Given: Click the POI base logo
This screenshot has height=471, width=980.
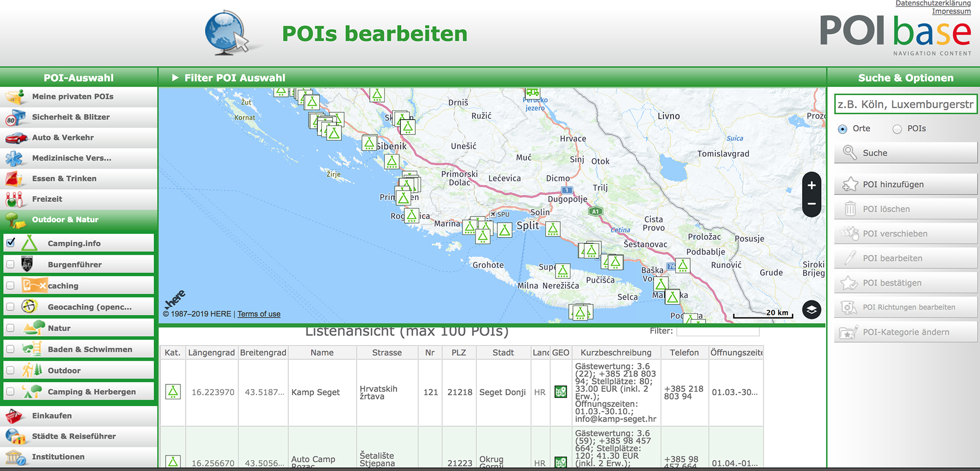Looking at the screenshot, I should point(895,34).
